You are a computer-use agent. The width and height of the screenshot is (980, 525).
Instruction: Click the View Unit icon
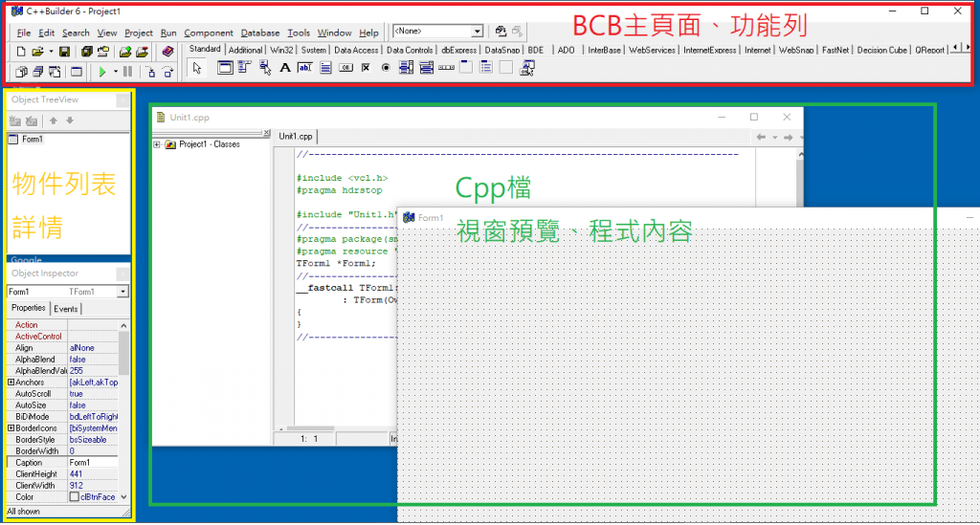21,72
